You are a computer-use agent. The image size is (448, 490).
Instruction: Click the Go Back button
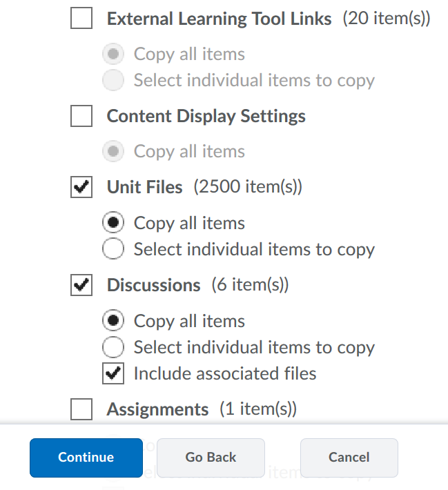(x=211, y=458)
